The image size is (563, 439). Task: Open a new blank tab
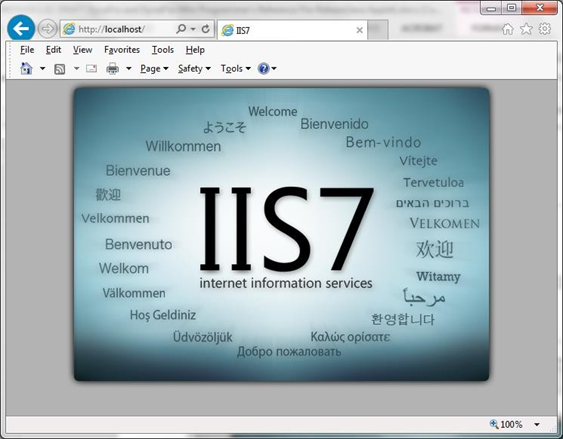tap(378, 30)
